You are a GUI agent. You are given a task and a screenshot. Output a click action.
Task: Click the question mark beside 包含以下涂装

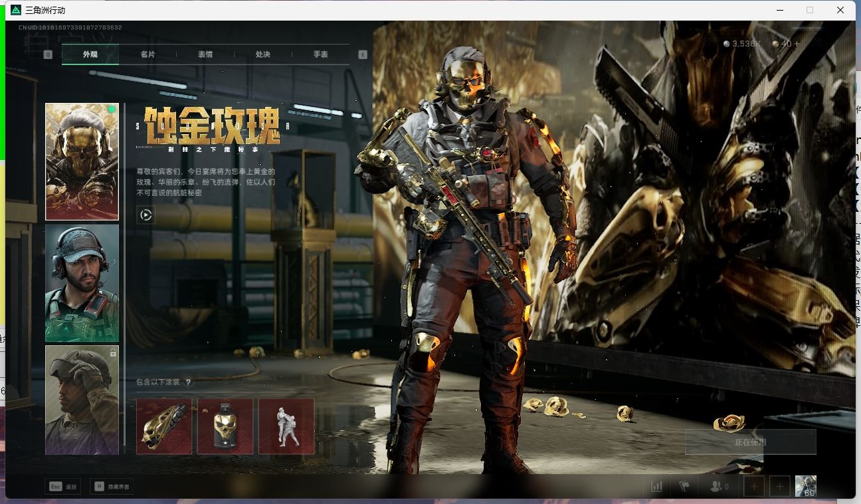[189, 382]
